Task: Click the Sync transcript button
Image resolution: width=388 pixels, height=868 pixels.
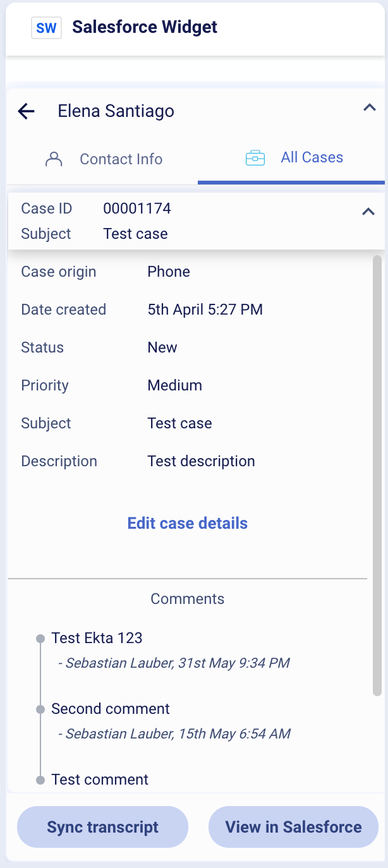Action: (x=103, y=827)
